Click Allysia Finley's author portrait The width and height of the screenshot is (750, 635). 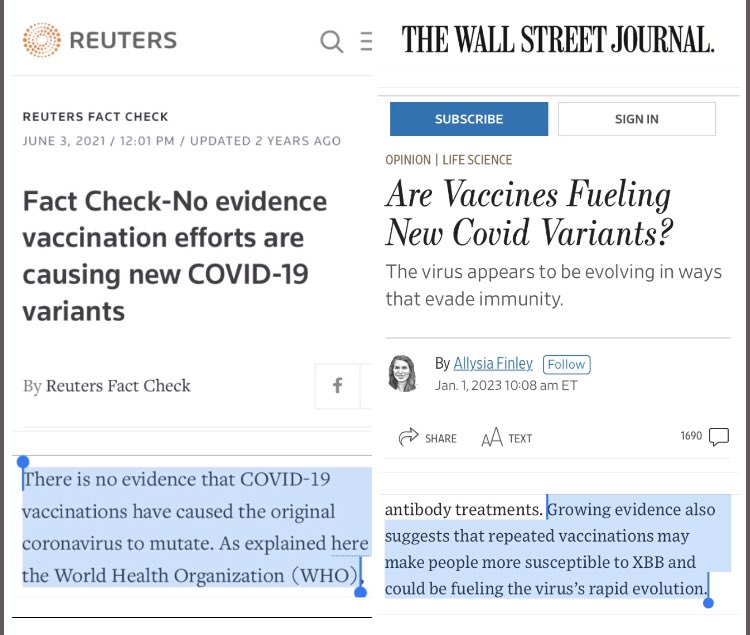pos(402,373)
